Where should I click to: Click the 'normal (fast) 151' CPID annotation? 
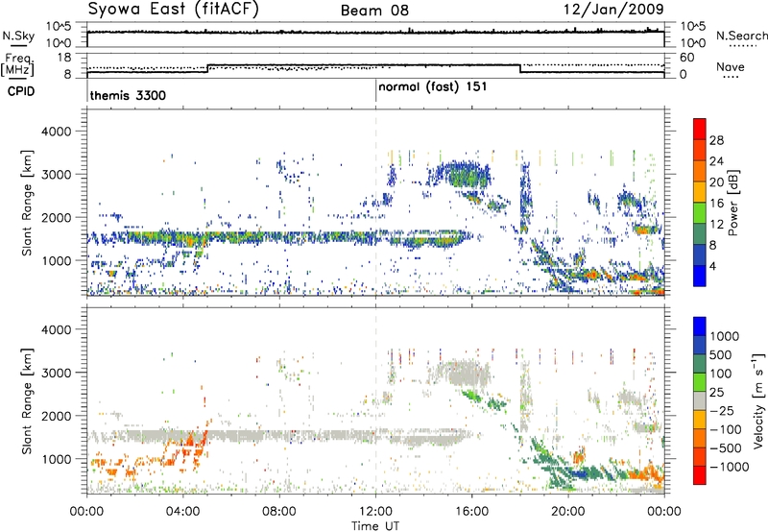(433, 87)
